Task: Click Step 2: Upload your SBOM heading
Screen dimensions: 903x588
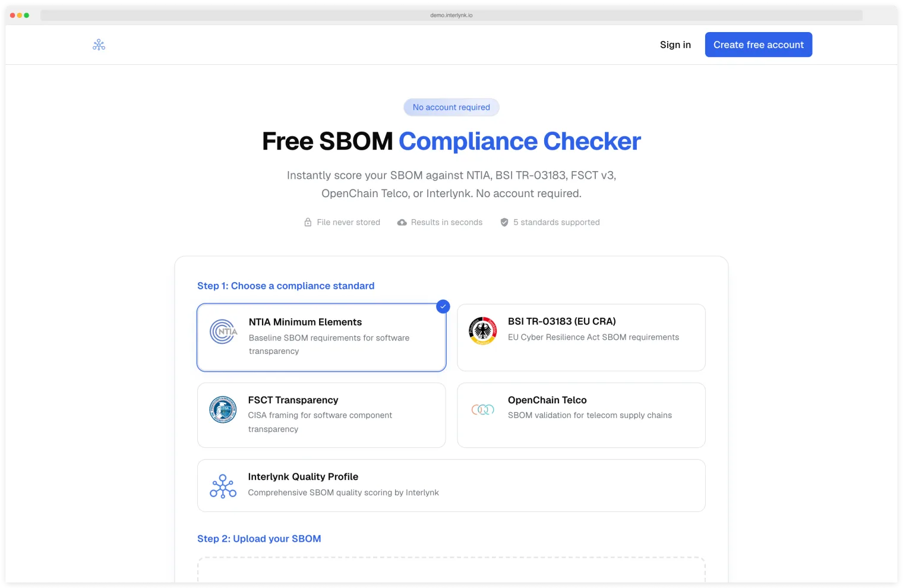Action: pyautogui.click(x=259, y=539)
